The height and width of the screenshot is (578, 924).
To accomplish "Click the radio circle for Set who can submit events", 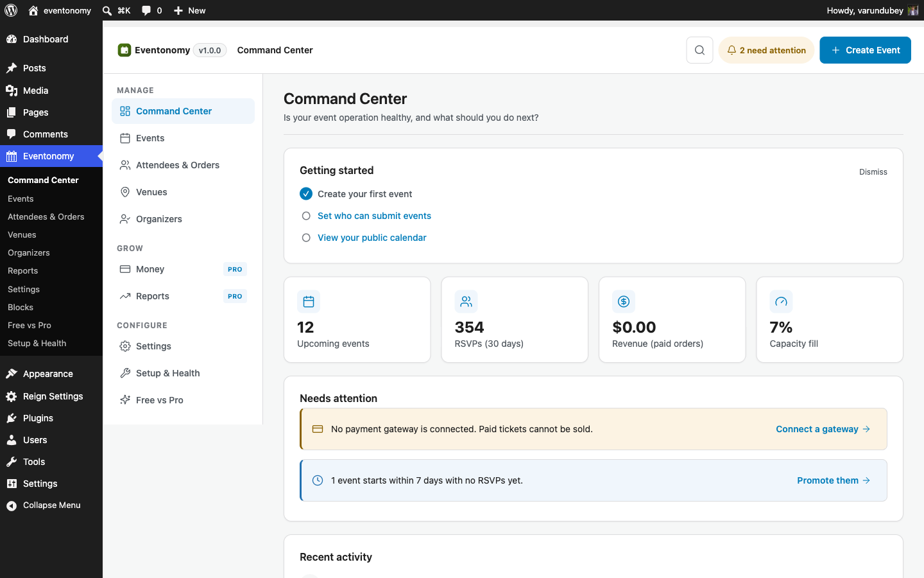I will pyautogui.click(x=306, y=216).
